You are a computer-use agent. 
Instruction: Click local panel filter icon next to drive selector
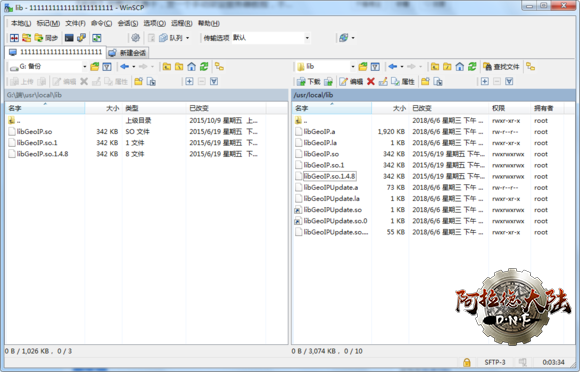(107, 67)
